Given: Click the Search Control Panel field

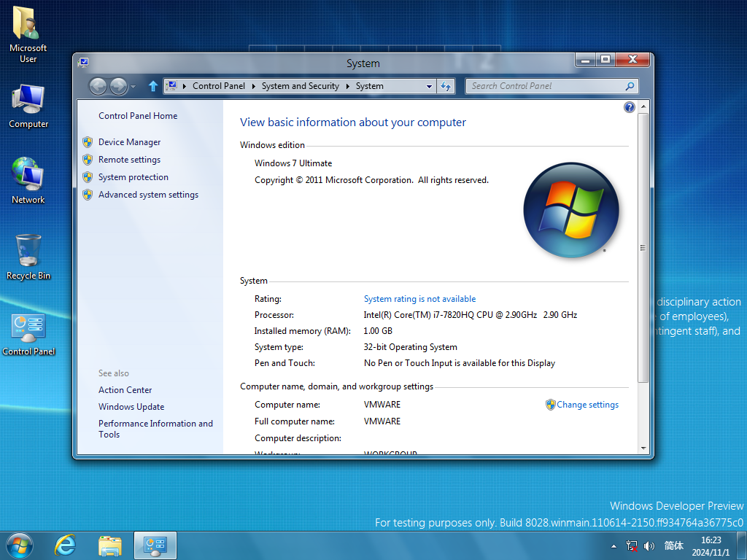Looking at the screenshot, I should pyautogui.click(x=548, y=86).
